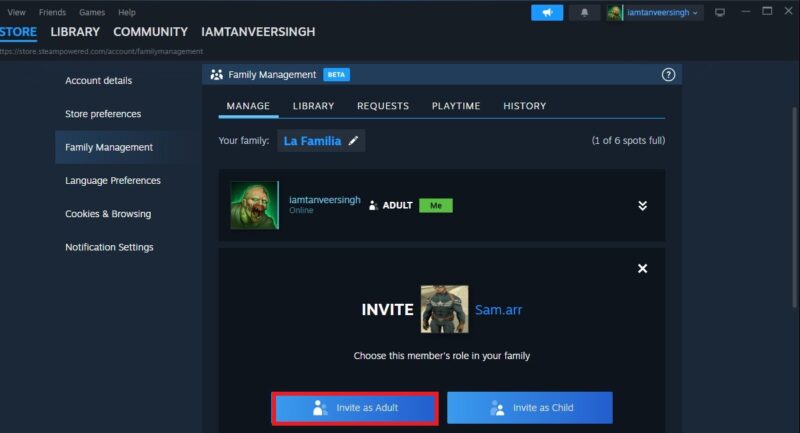
Task: Select Cookies & Browsing in sidebar
Action: pyautogui.click(x=108, y=214)
